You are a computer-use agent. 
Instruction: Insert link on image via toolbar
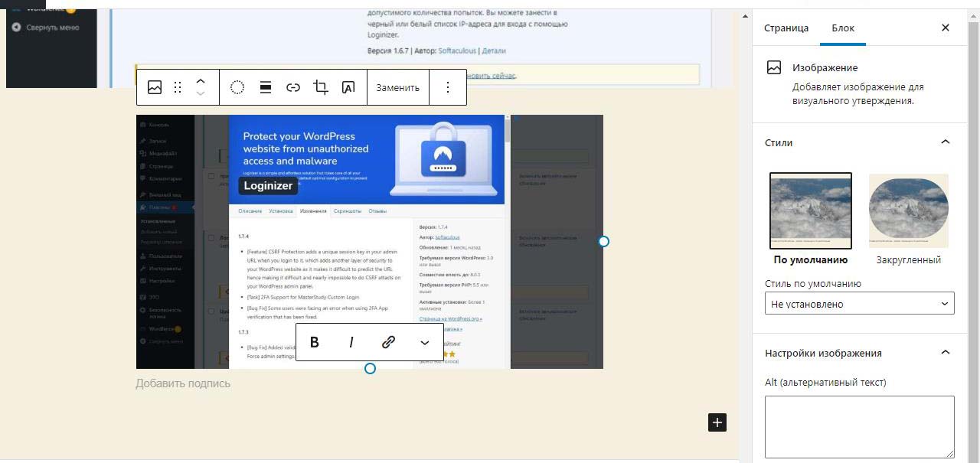(x=293, y=87)
